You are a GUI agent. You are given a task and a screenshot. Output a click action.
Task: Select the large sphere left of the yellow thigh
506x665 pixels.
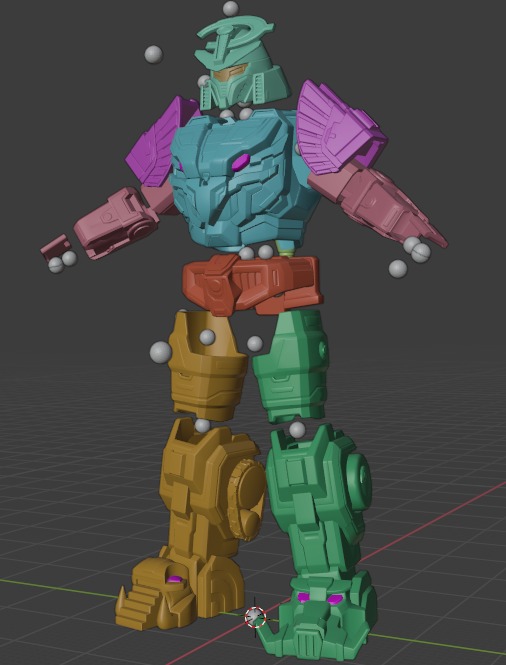pyautogui.click(x=161, y=352)
